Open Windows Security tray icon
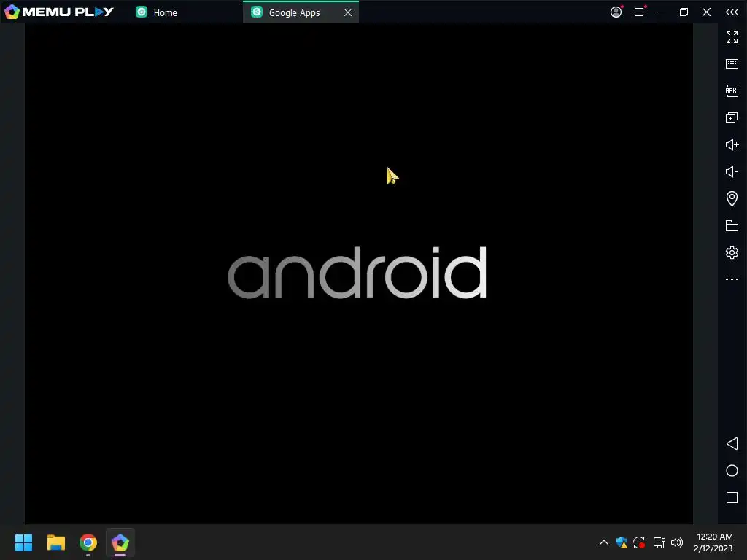The width and height of the screenshot is (747, 560). (622, 542)
